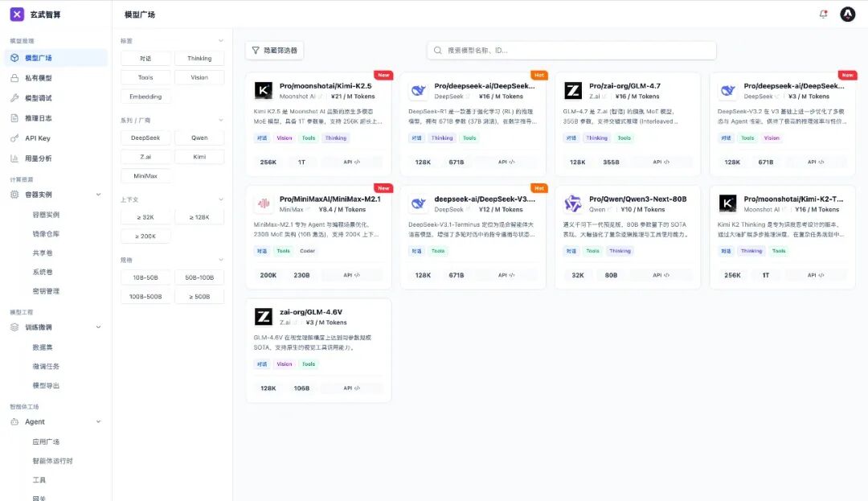
Task: Click the GLM-4.7 model Z logo
Action: click(x=573, y=91)
